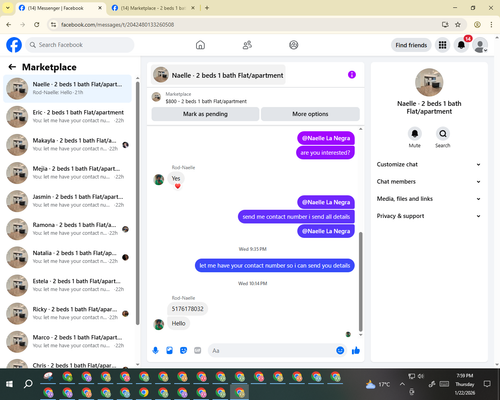Screen dimensions: 500x400
Task: Open Chrome profile icon in toolbar
Action: (477, 24)
